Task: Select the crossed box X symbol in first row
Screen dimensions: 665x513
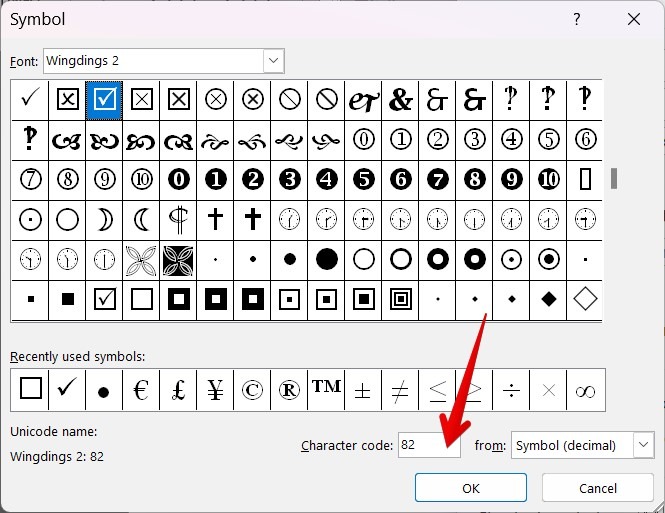Action: 67,100
